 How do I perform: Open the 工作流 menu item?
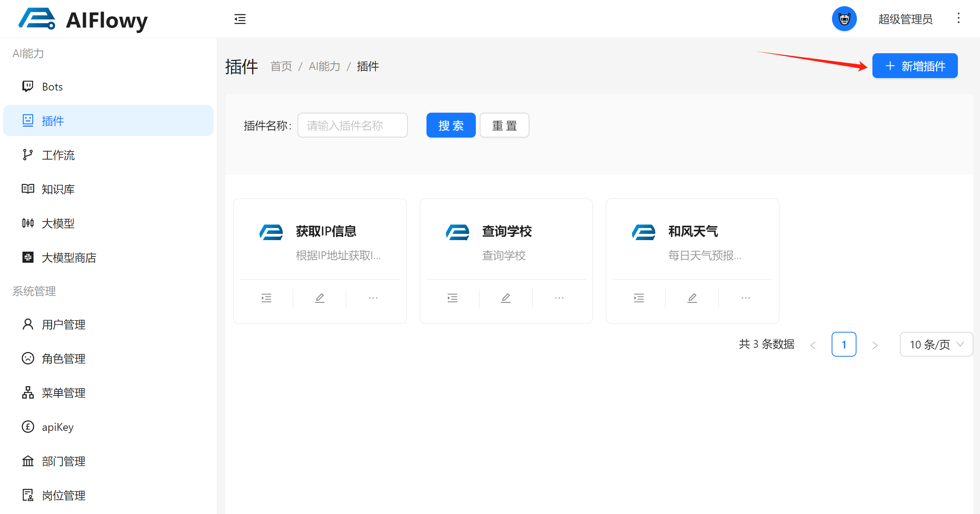point(58,155)
